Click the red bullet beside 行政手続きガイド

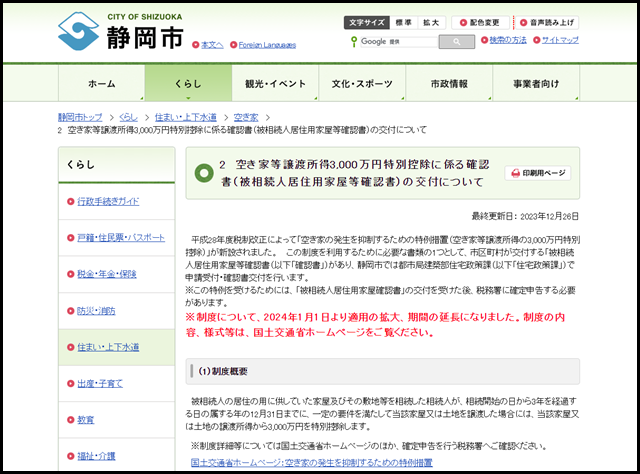pos(71,201)
